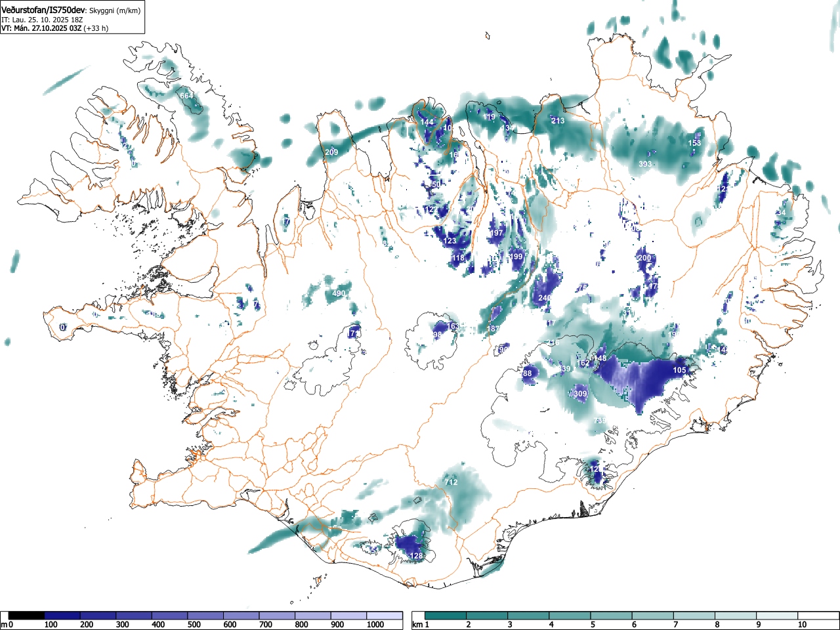Click the map visibility value 105
840x630 pixels.
tap(679, 371)
